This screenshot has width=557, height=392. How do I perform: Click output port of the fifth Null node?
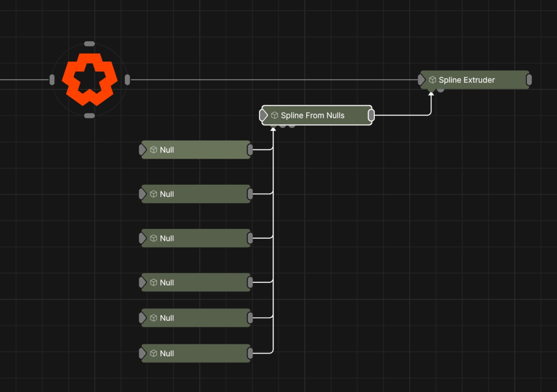coord(250,318)
